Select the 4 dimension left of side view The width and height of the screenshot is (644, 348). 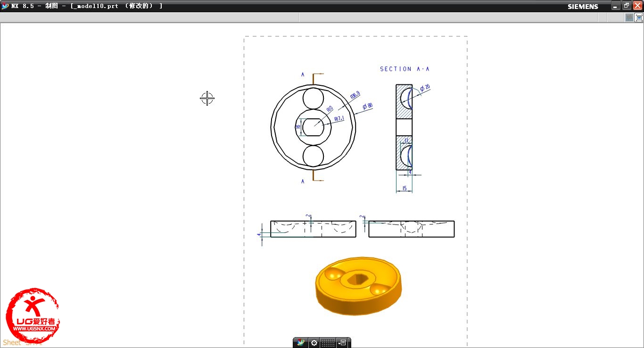[x=259, y=234]
